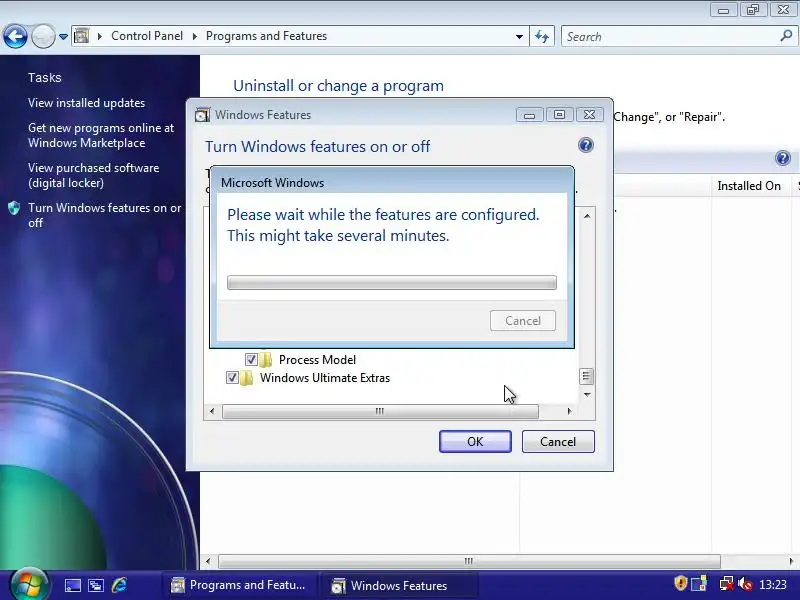Open View installed updates link

86,103
